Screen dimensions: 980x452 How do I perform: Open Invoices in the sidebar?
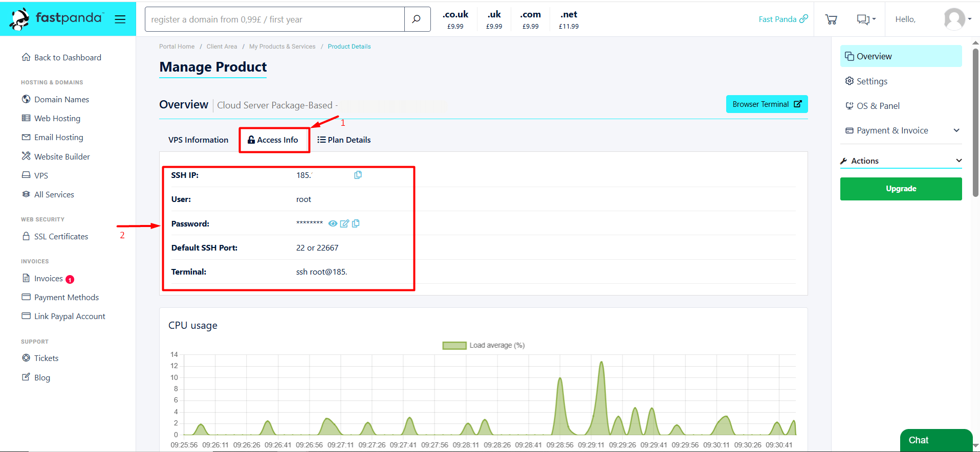[x=48, y=279]
